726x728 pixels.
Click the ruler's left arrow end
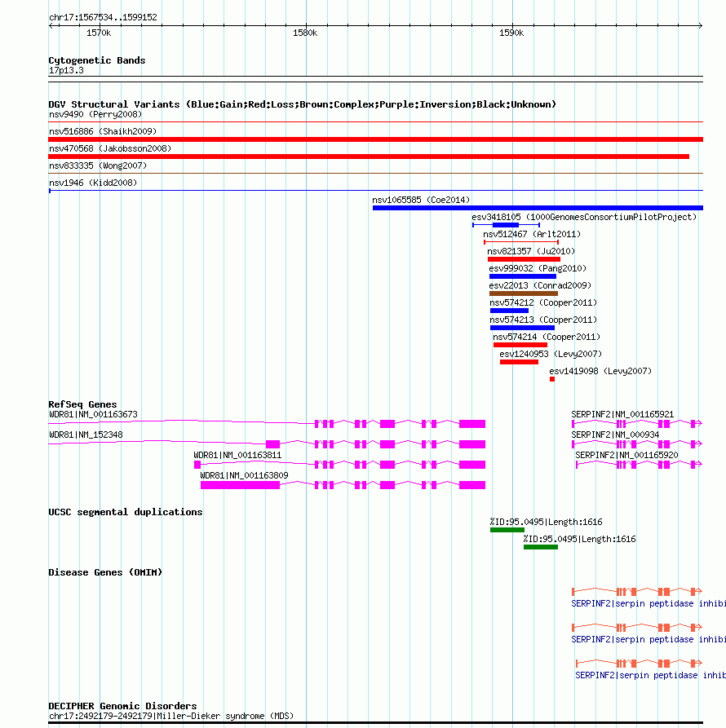[51, 25]
